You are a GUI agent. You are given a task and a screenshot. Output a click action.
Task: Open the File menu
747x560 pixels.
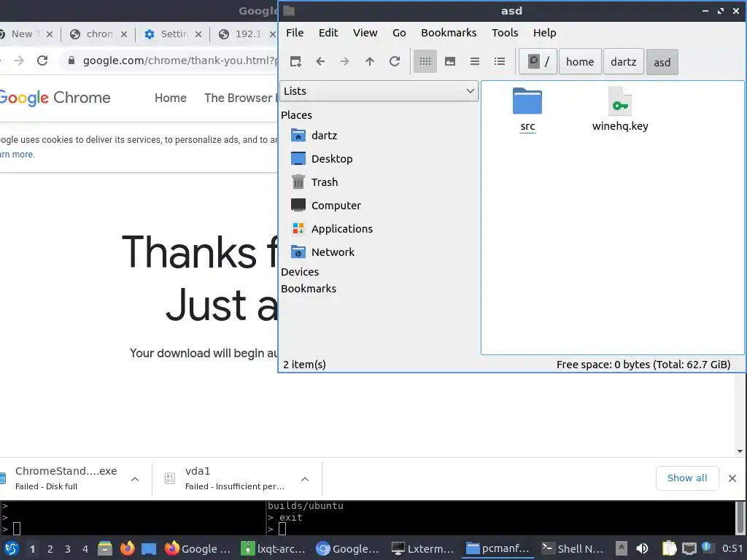pos(295,33)
